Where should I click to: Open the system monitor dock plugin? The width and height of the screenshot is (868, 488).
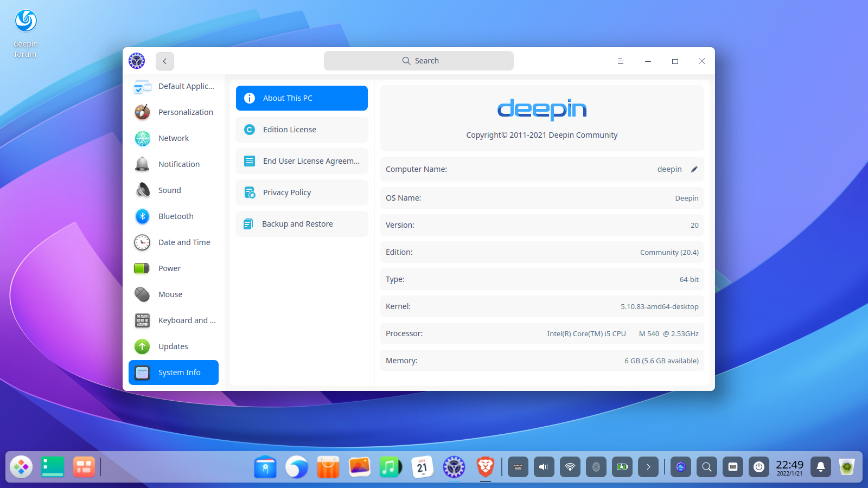681,467
